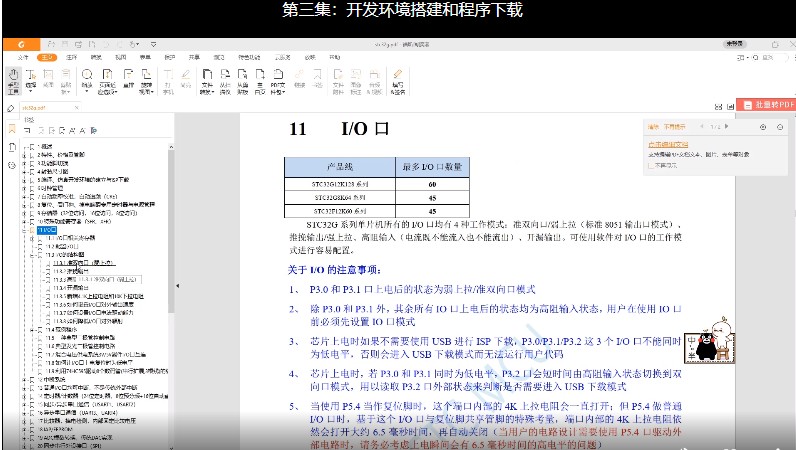Select the highlighted 主页 ribbon tab
796x450 pixels.
(47, 57)
